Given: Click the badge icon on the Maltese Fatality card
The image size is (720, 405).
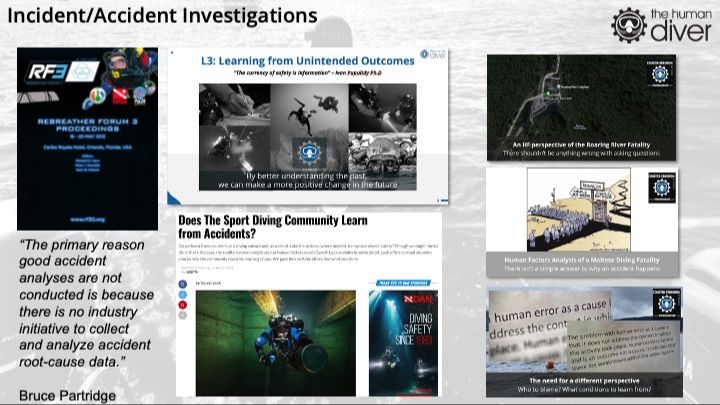Looking at the screenshot, I should pos(662,187).
